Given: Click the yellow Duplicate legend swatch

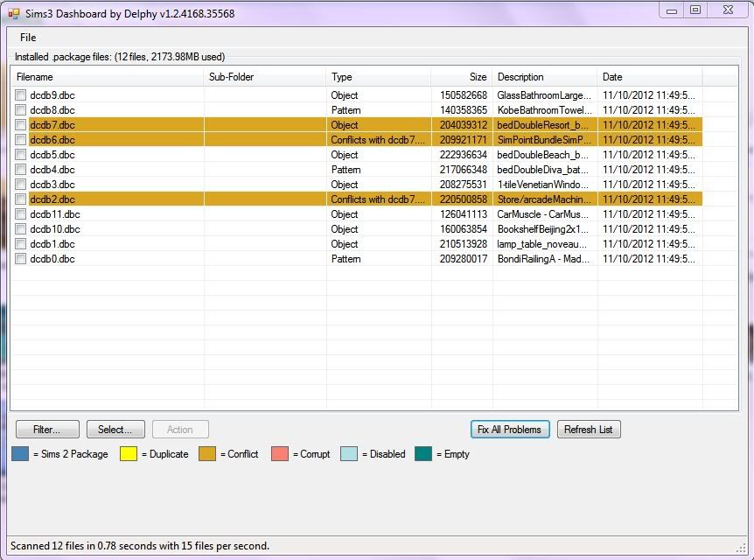Looking at the screenshot, I should [x=129, y=453].
